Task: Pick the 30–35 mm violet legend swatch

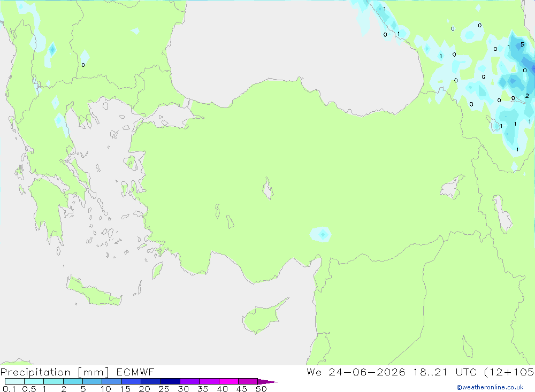Action: click(x=190, y=381)
